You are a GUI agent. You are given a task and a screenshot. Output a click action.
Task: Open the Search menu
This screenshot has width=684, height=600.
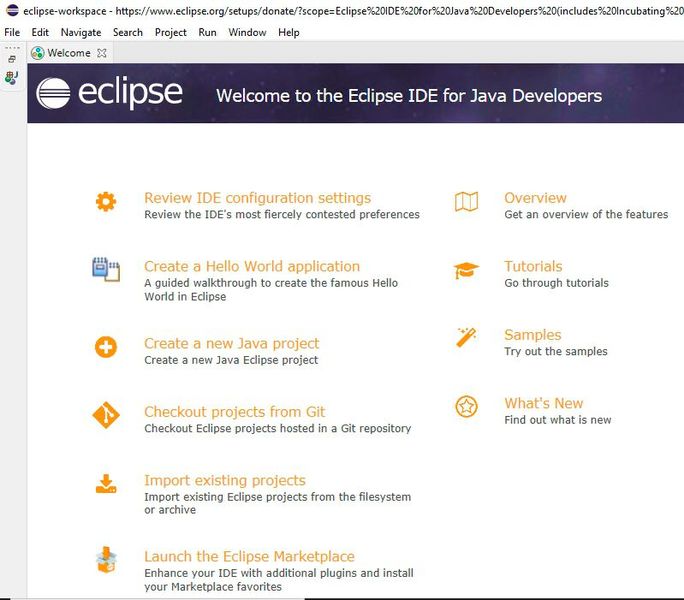point(128,32)
